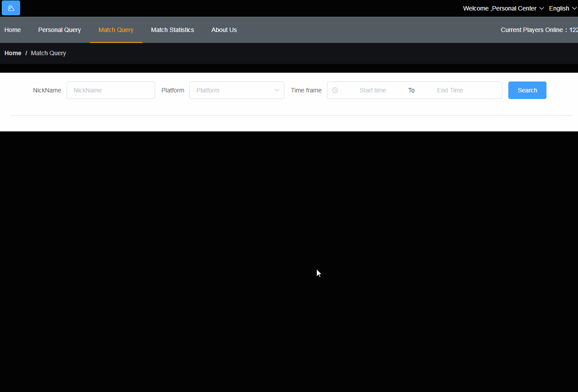Open the Personal Center dropdown menu

coord(503,8)
